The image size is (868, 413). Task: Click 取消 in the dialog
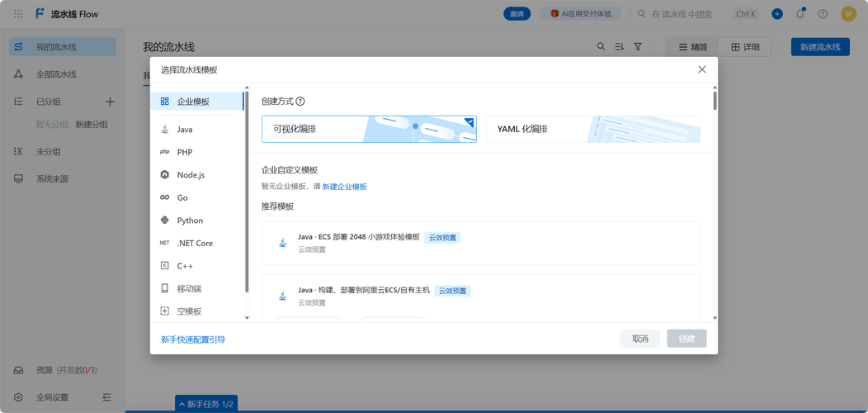pos(640,339)
